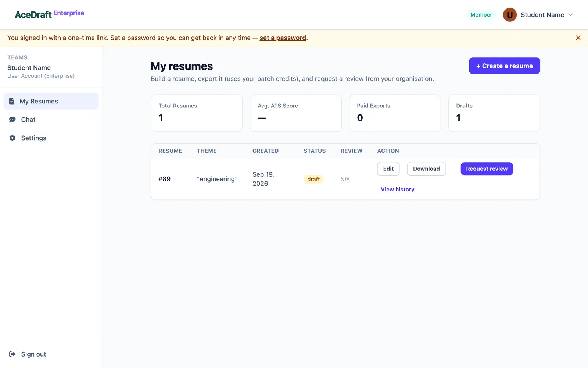The image size is (588, 368).
Task: Open My Resumes in sidebar
Action: tap(51, 101)
